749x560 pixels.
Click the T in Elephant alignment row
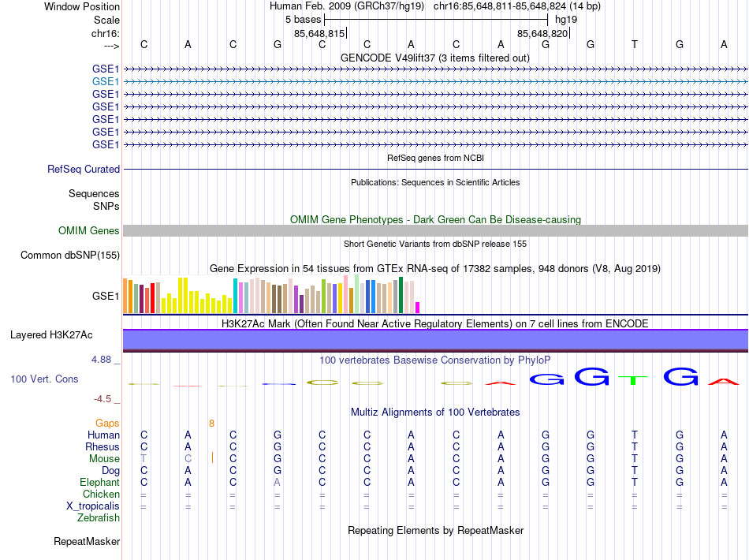tap(635, 483)
